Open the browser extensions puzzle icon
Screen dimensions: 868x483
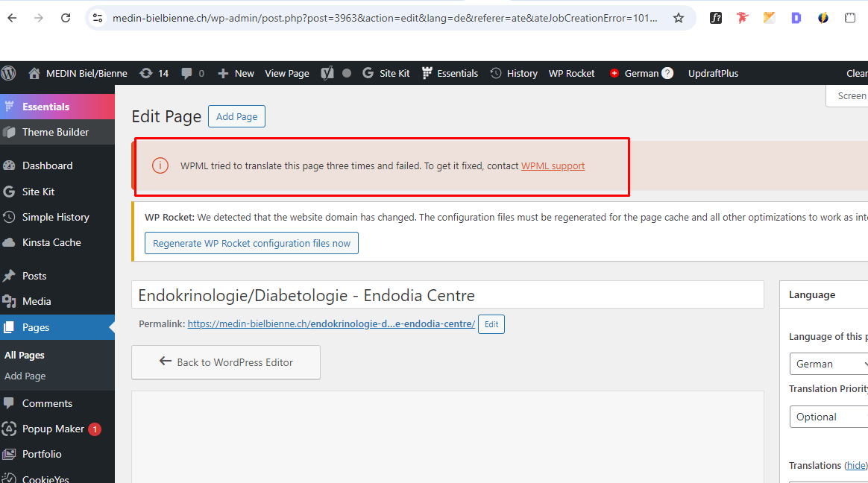click(x=850, y=18)
